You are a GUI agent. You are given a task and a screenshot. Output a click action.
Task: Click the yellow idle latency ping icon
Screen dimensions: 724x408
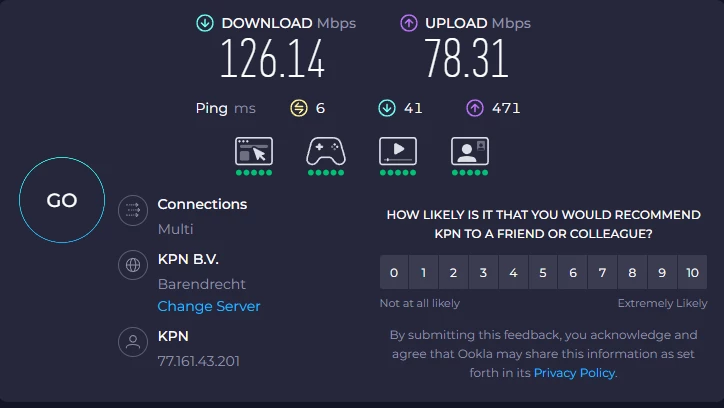tap(298, 108)
